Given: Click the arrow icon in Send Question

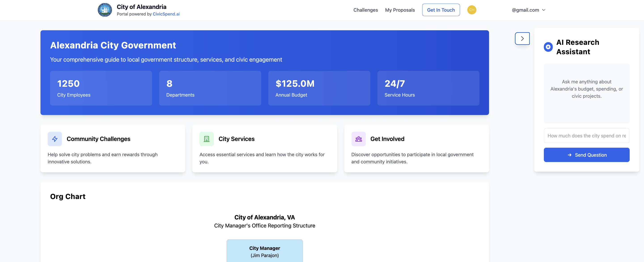Looking at the screenshot, I should pos(569,155).
